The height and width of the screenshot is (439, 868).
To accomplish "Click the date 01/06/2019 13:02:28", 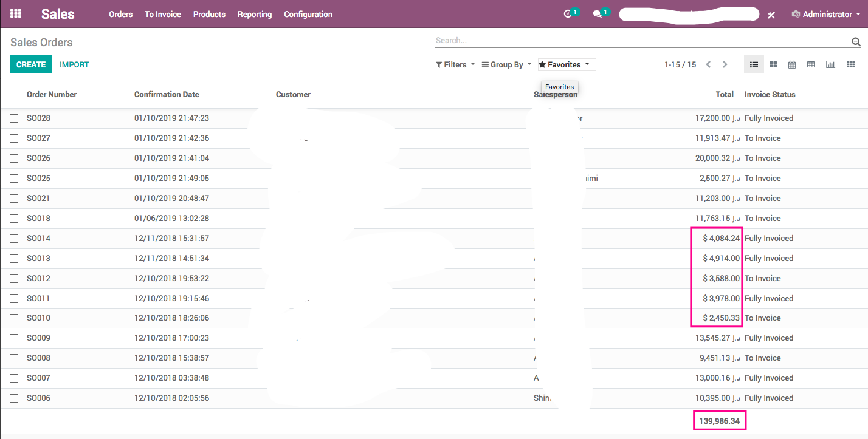I will tap(171, 219).
